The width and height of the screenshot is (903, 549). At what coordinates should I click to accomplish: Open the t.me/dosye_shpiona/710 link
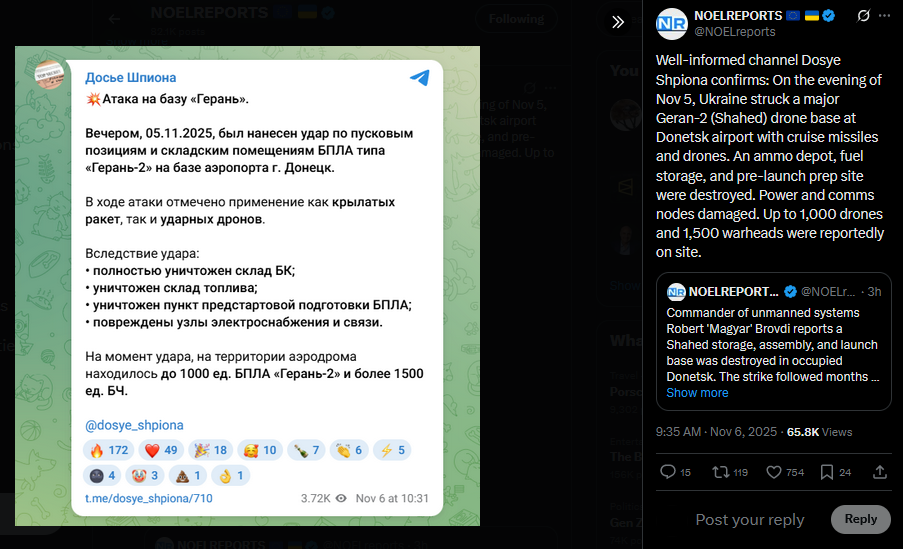149,498
